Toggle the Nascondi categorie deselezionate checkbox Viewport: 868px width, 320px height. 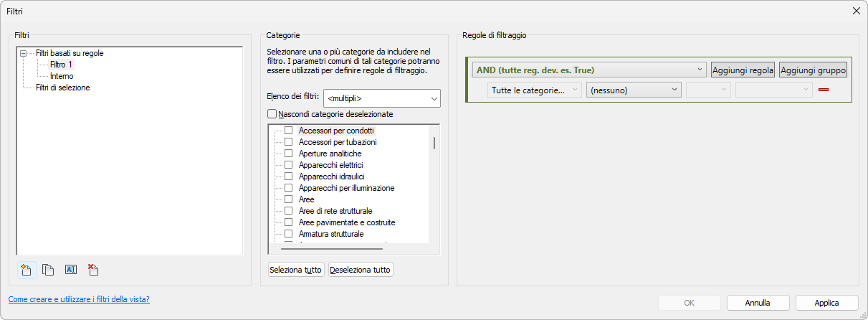point(272,114)
